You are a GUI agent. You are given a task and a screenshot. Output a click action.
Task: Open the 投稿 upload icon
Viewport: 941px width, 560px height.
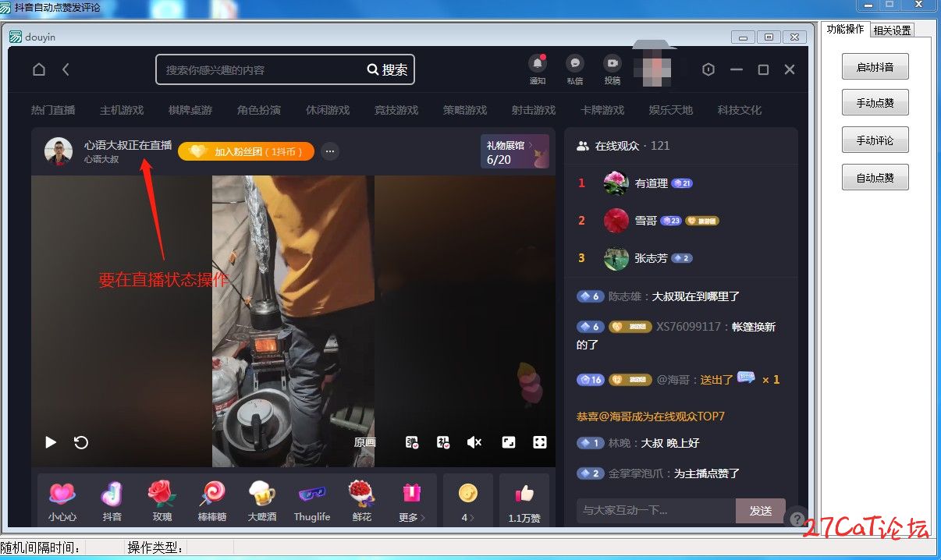click(x=613, y=63)
